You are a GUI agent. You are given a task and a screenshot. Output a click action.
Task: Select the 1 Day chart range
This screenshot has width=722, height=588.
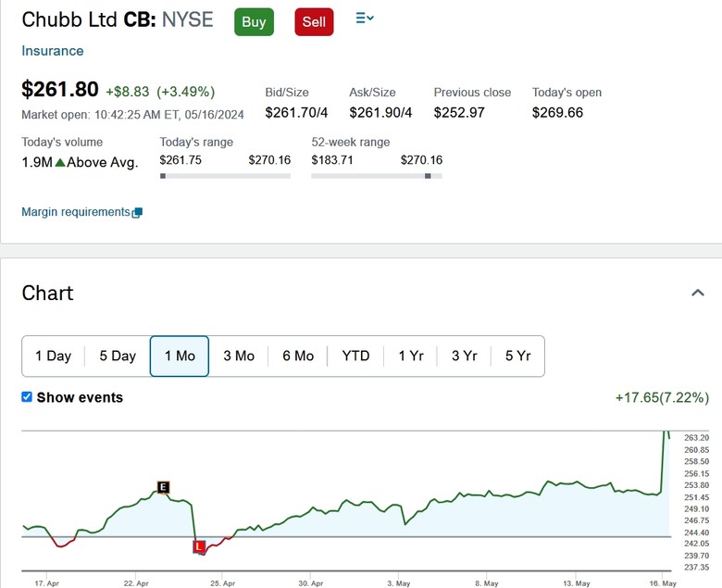point(54,356)
